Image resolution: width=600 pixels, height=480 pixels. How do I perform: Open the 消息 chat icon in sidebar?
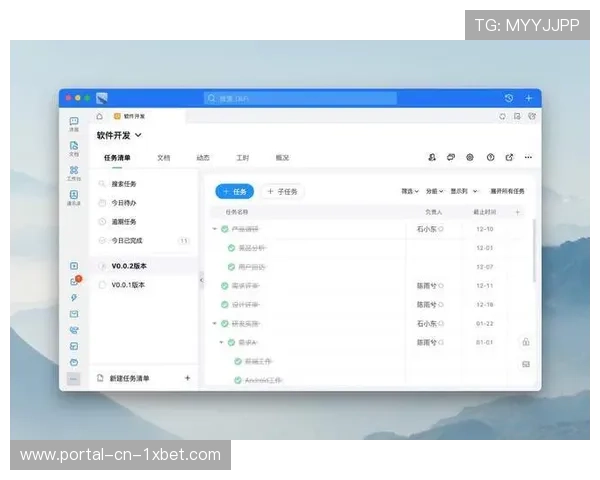pyautogui.click(x=74, y=124)
